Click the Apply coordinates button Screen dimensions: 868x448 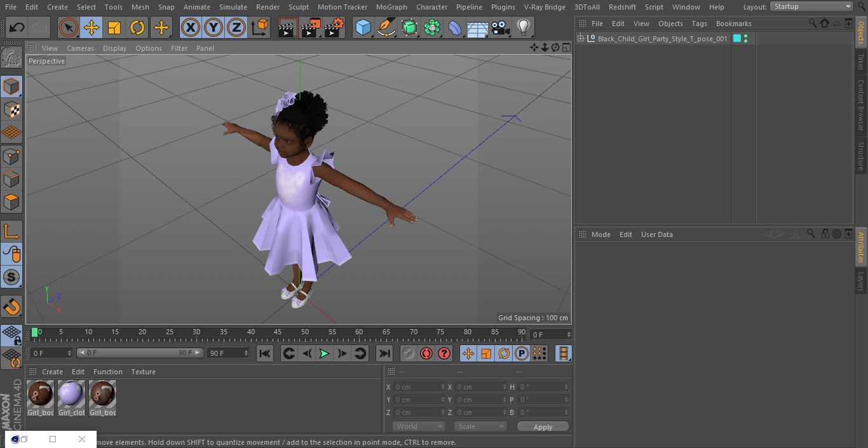(543, 427)
